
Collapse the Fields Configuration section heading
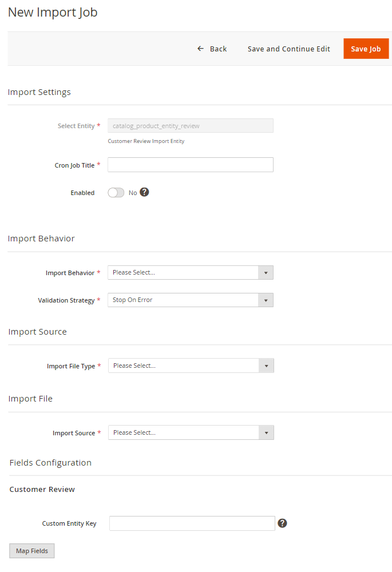50,463
